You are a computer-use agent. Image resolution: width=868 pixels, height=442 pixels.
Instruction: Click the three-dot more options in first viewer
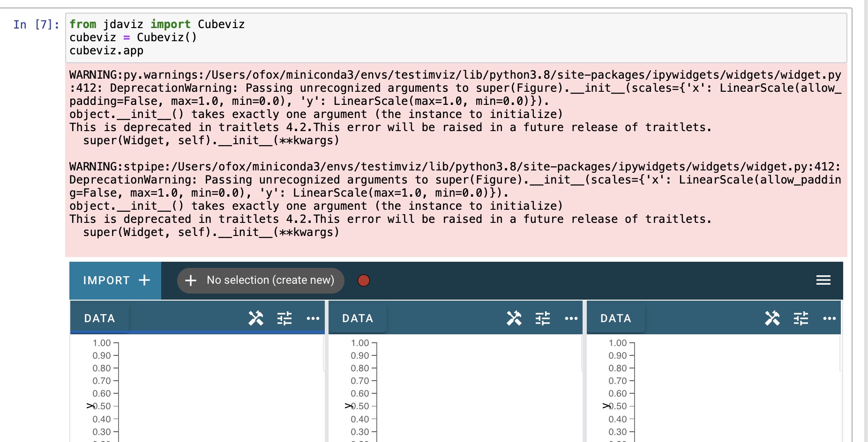pos(313,318)
